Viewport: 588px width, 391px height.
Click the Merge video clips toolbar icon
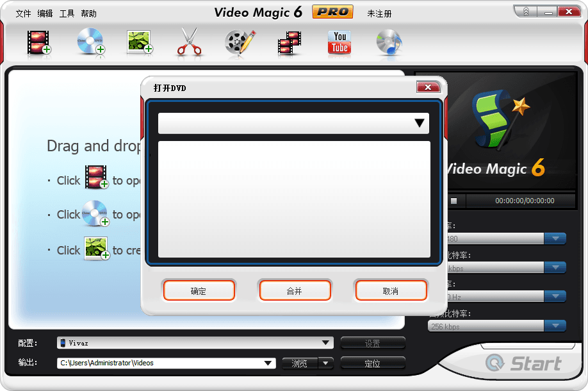[x=290, y=43]
